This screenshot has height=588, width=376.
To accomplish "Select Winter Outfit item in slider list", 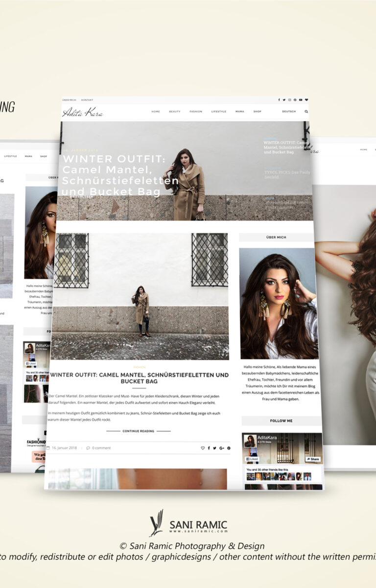I will pyautogui.click(x=286, y=147).
